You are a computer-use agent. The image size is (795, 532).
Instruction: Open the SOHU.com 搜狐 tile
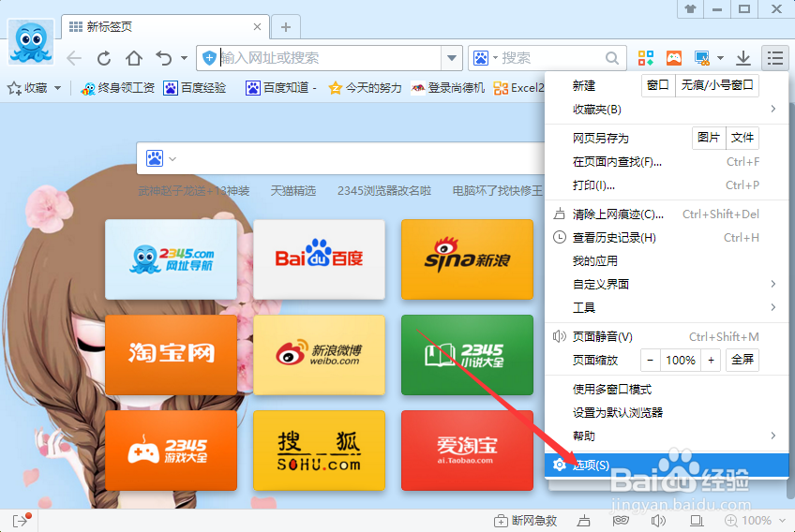[x=319, y=451]
